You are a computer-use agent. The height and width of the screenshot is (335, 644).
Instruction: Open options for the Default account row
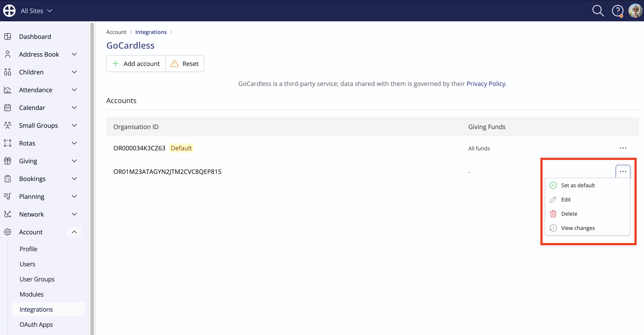(x=623, y=148)
